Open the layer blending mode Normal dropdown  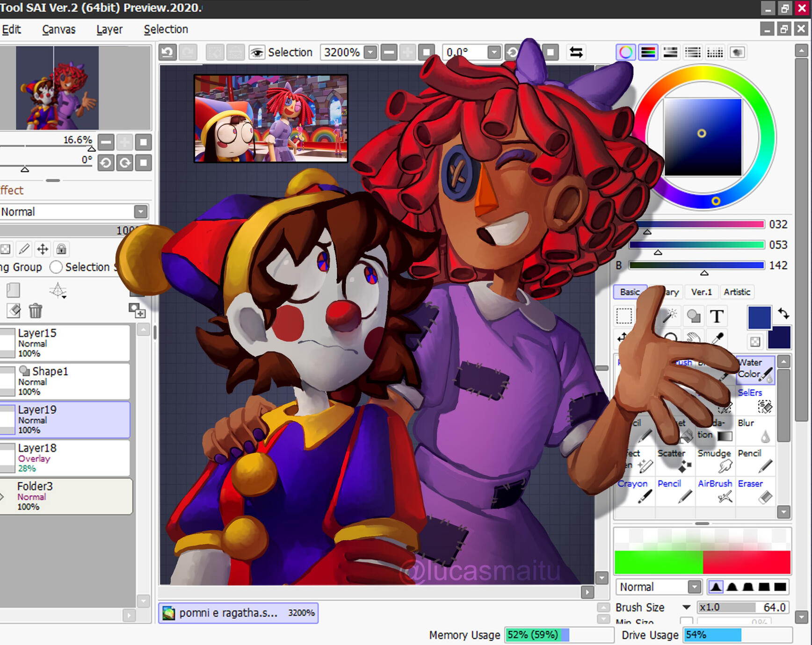click(x=140, y=212)
